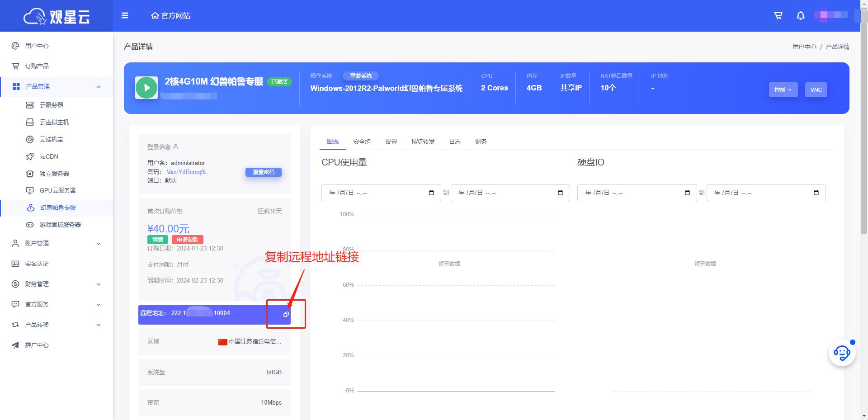Open 推广中心 in sidebar
868x420 pixels.
tap(57, 345)
